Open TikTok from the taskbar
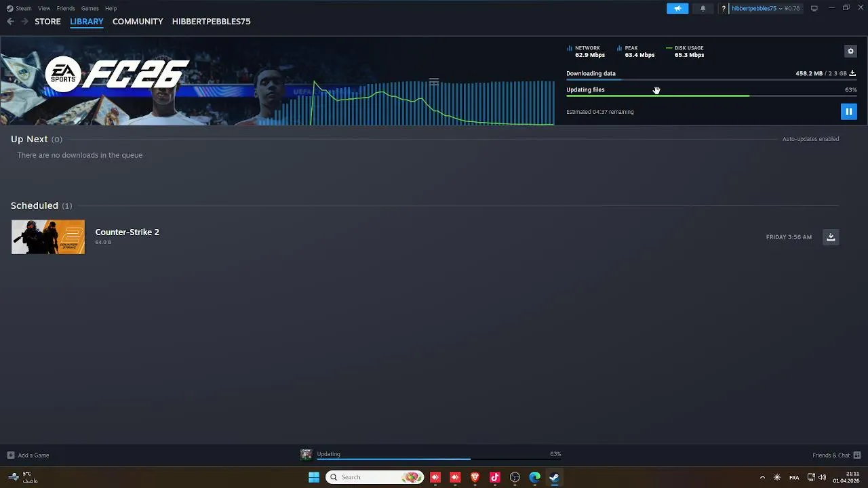868x488 pixels. [495, 477]
